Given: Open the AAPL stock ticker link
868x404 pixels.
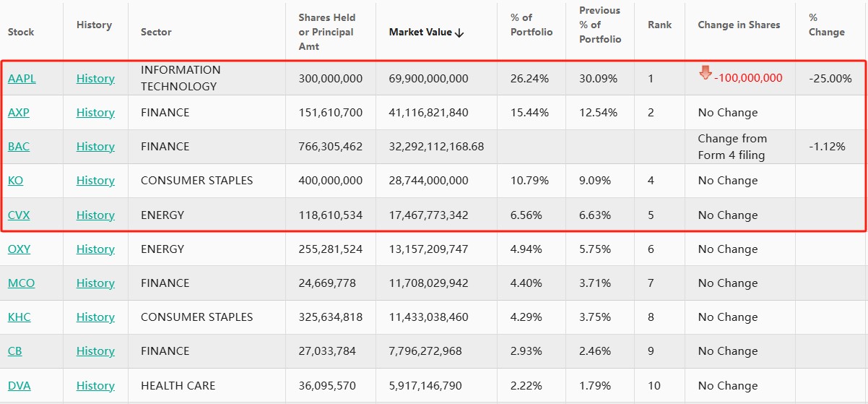Looking at the screenshot, I should coord(22,78).
